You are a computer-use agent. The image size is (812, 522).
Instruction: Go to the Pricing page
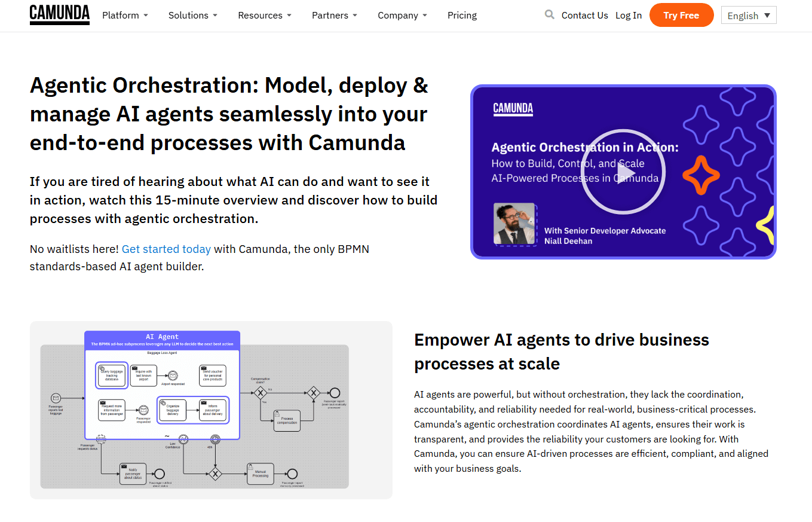pyautogui.click(x=462, y=16)
